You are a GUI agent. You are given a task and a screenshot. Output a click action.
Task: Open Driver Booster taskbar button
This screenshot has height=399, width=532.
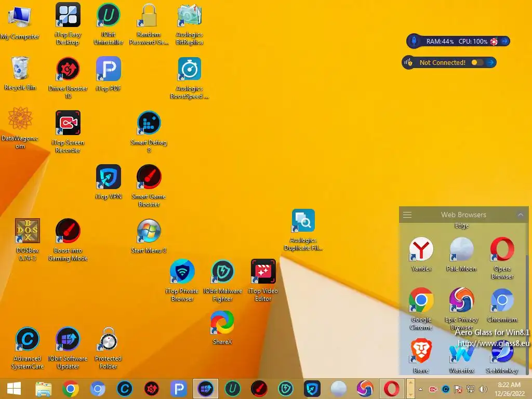tap(151, 389)
